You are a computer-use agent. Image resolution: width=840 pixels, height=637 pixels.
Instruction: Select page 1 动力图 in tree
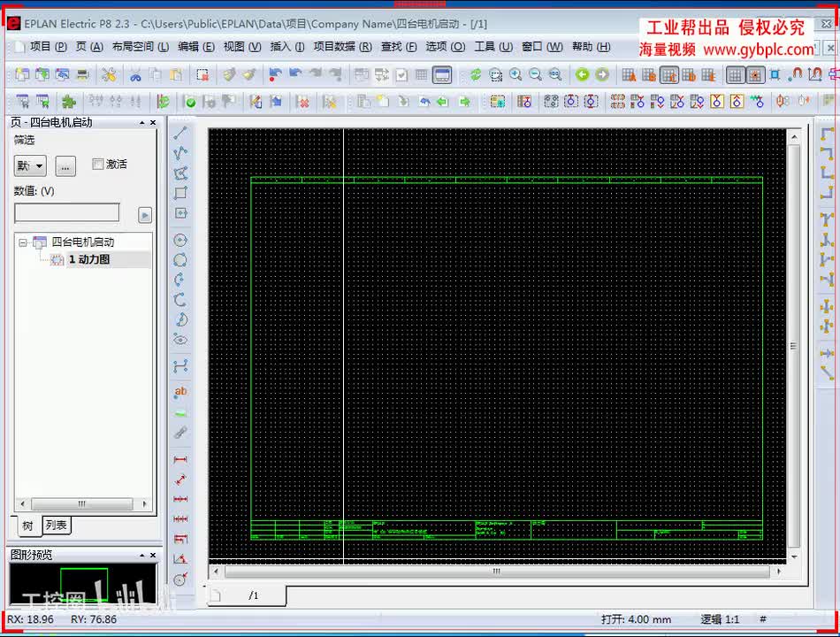[88, 259]
